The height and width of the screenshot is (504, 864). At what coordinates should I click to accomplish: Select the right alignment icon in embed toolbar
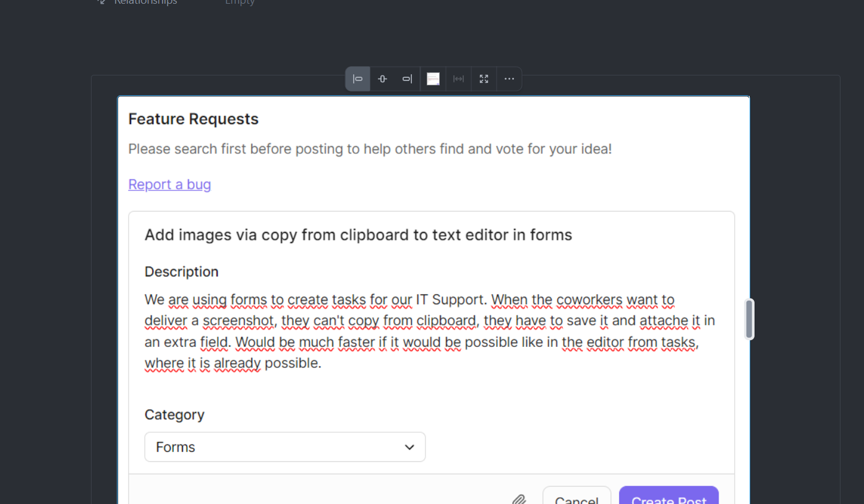(407, 79)
